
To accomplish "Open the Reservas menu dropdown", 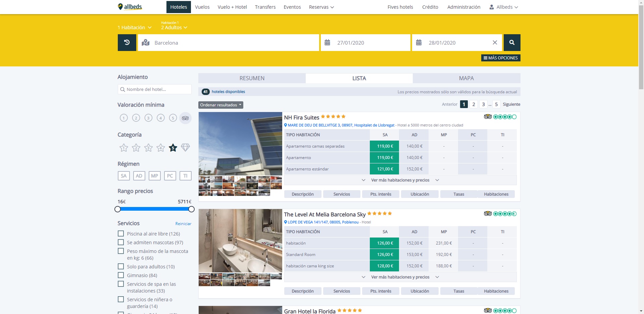I will [x=321, y=7].
